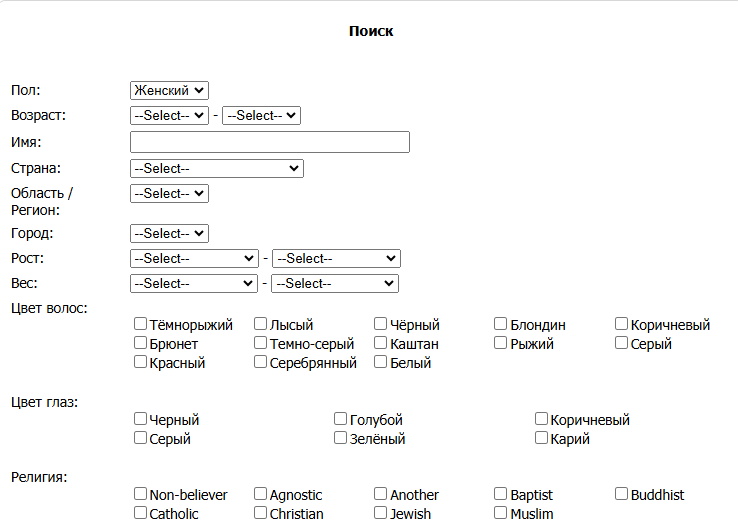Enable the Muslim religion checkbox

(x=501, y=513)
